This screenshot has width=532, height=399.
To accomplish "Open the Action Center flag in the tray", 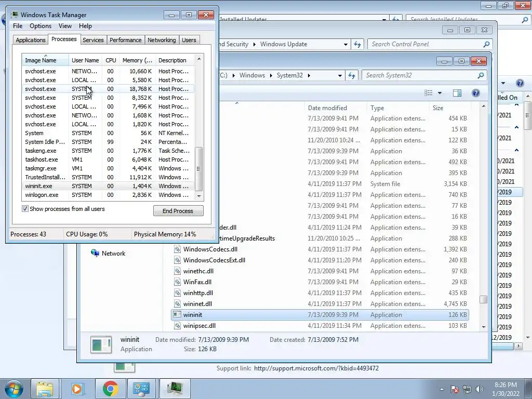I will [x=454, y=389].
